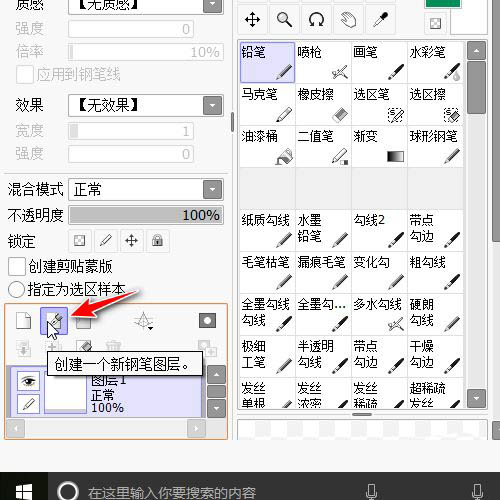Click the 倍率 10% slider

tap(146, 52)
